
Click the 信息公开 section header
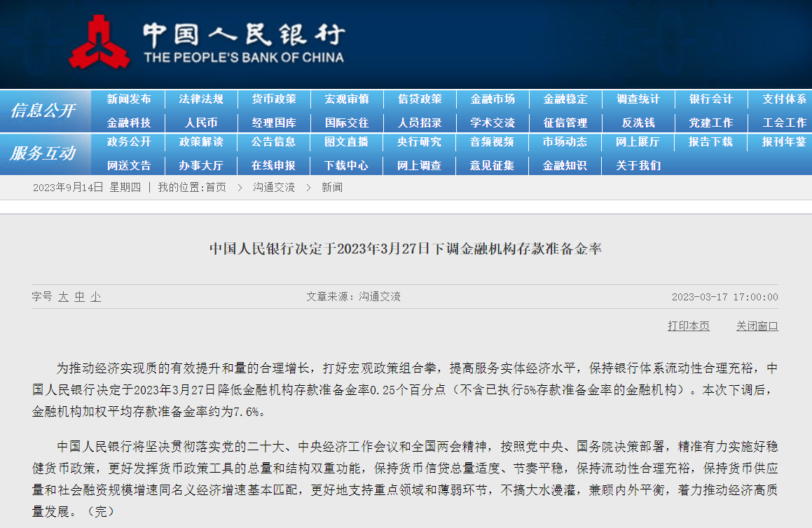43,110
